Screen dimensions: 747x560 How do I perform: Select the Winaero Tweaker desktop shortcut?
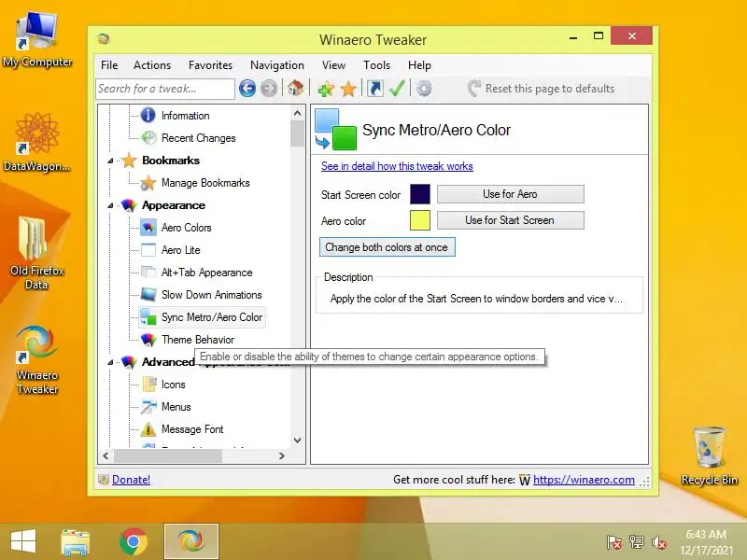click(x=37, y=360)
